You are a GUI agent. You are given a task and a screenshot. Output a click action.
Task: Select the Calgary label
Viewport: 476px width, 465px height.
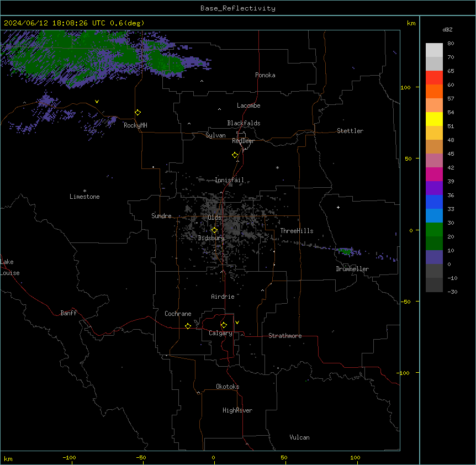pyautogui.click(x=220, y=333)
